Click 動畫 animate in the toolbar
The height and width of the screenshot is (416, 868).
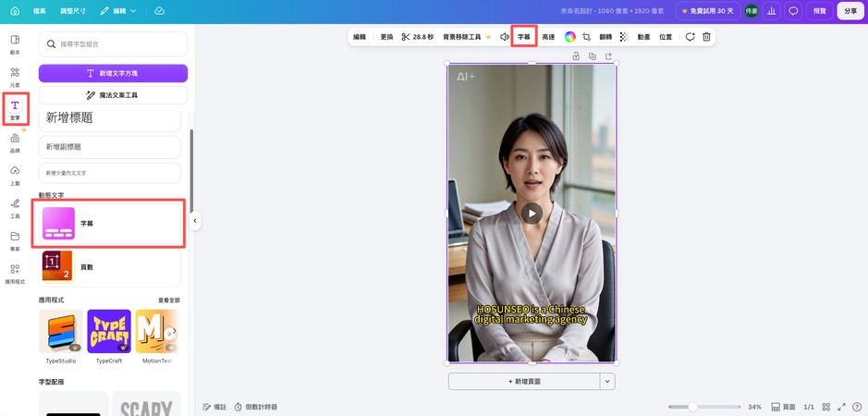643,37
